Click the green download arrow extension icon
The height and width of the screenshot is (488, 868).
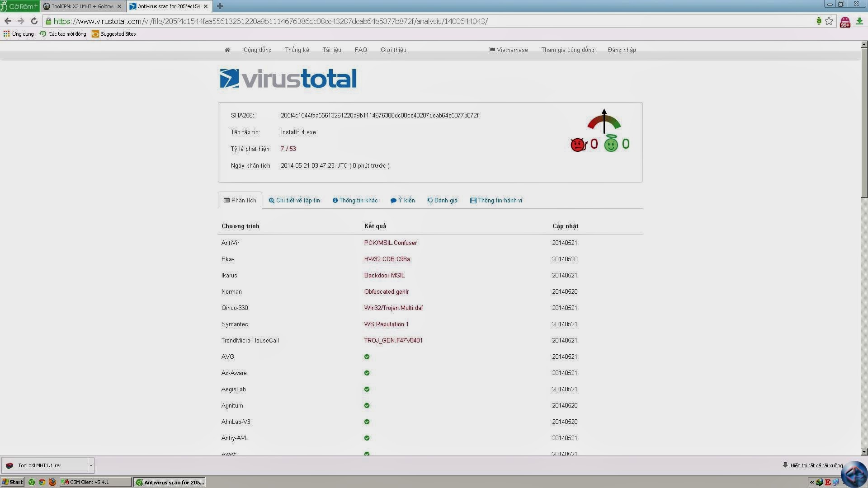tap(859, 21)
